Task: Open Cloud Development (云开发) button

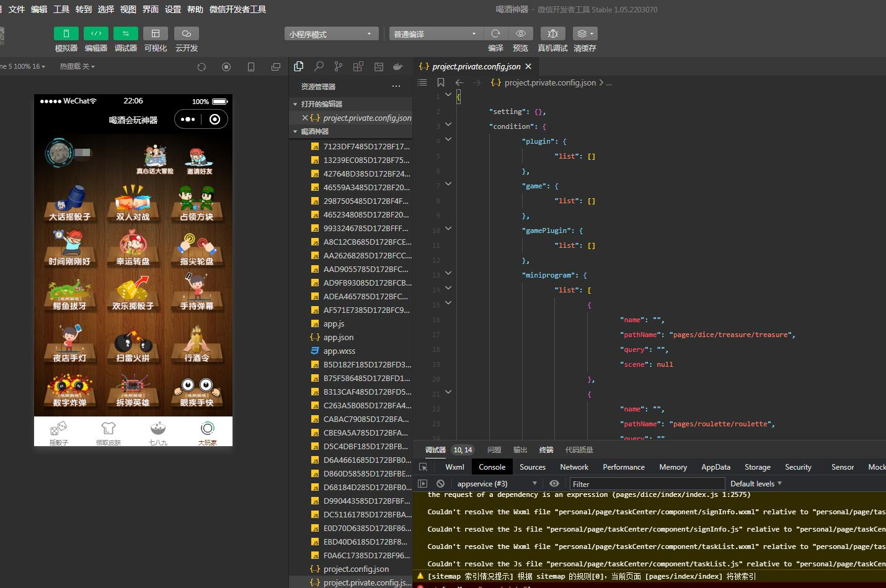Action: pyautogui.click(x=187, y=33)
